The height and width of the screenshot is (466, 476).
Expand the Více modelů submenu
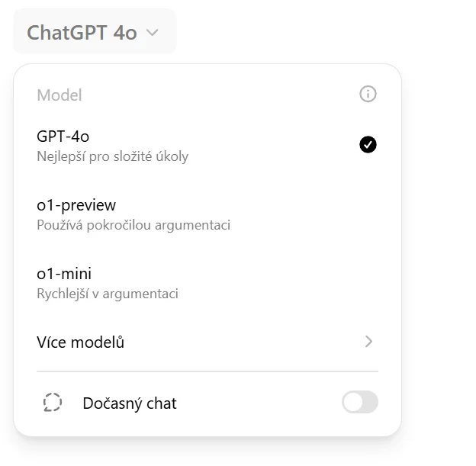(x=207, y=342)
